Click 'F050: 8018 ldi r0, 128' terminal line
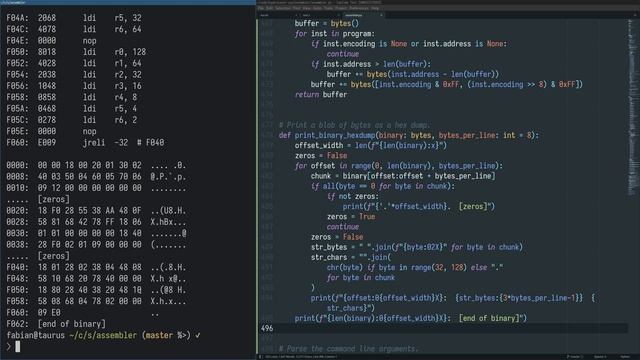The height and width of the screenshot is (360, 640). (x=76, y=52)
